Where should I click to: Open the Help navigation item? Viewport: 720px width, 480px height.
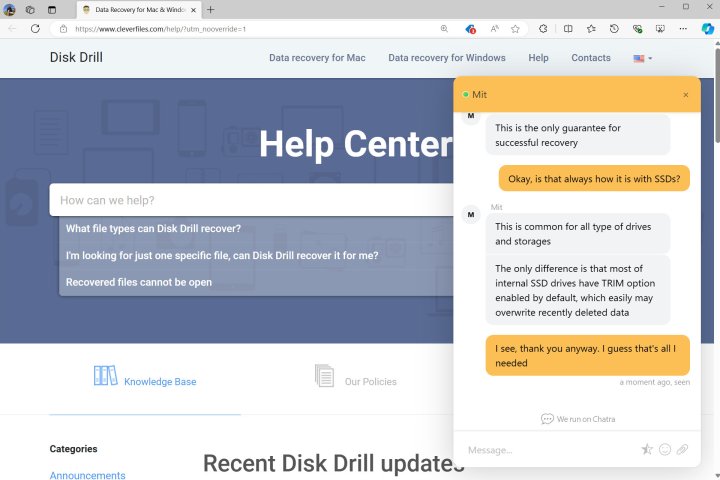tap(538, 58)
